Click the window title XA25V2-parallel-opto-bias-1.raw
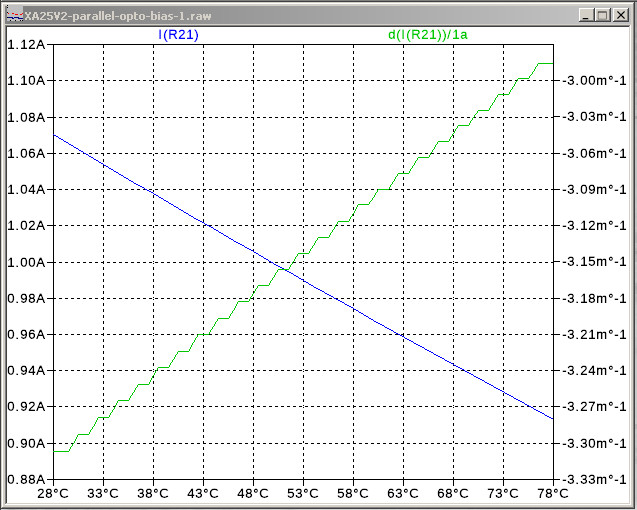 tap(118, 16)
